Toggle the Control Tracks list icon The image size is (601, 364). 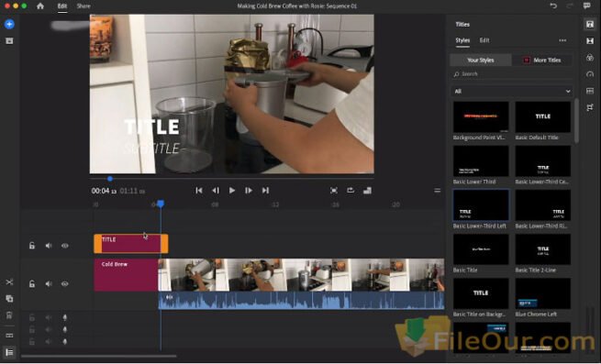pos(9,352)
